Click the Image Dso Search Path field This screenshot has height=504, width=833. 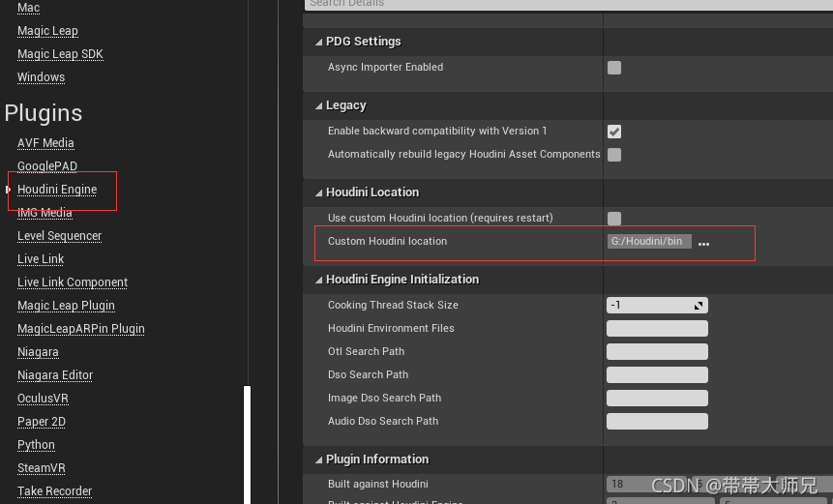tap(657, 398)
